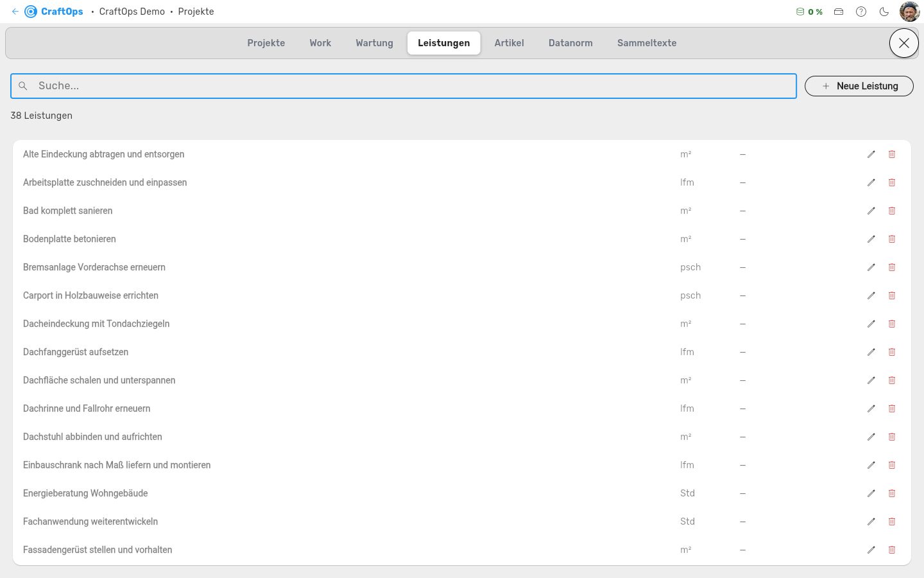924x578 pixels.
Task: Click the Neue Leistung button
Action: tap(859, 86)
